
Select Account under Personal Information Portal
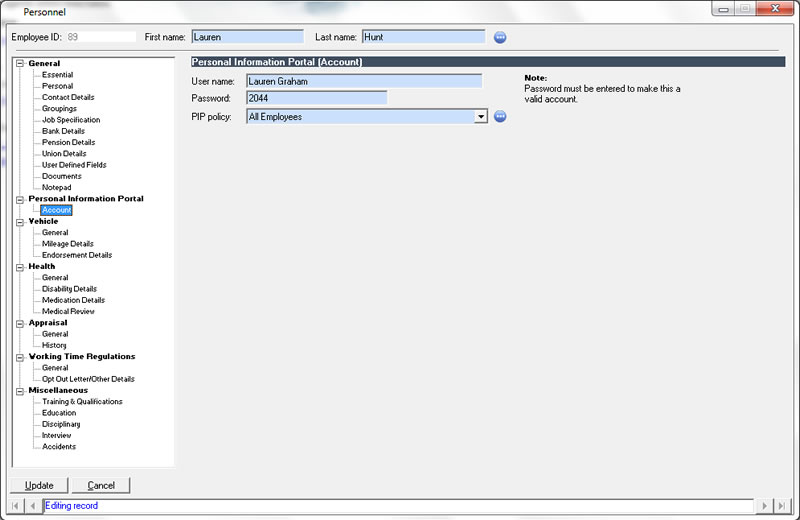pos(56,210)
